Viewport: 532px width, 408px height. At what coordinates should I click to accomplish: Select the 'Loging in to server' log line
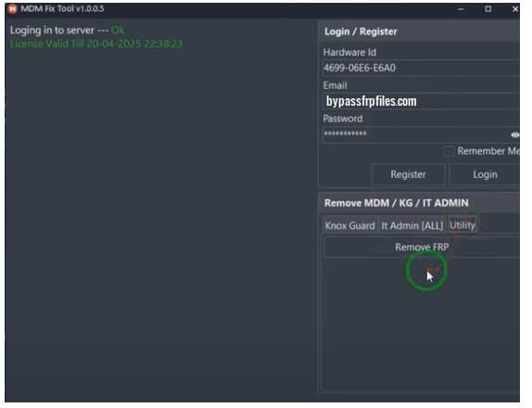click(x=67, y=31)
